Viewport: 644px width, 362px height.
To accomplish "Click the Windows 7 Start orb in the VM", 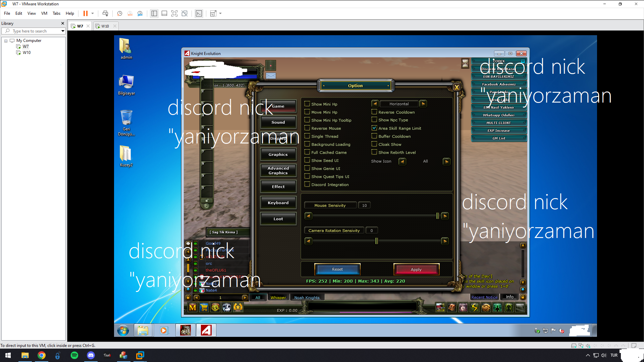I will [123, 330].
